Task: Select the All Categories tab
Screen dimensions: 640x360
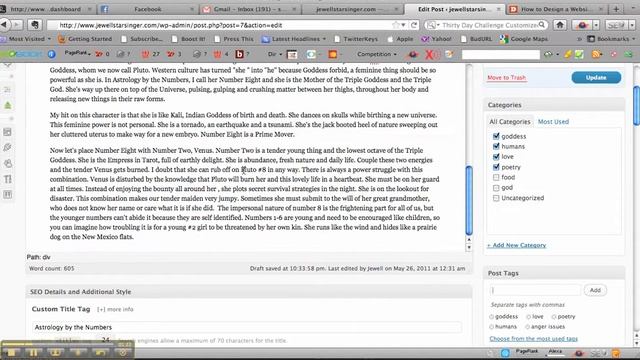Action: (510, 122)
